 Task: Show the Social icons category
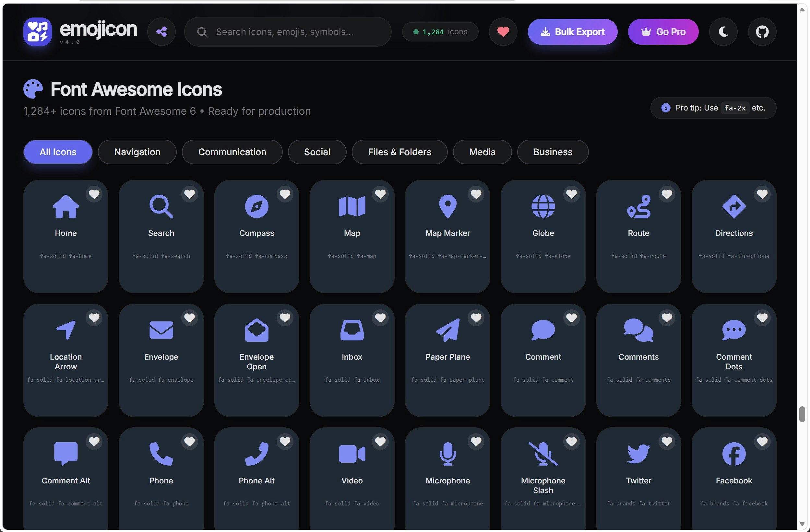click(317, 152)
